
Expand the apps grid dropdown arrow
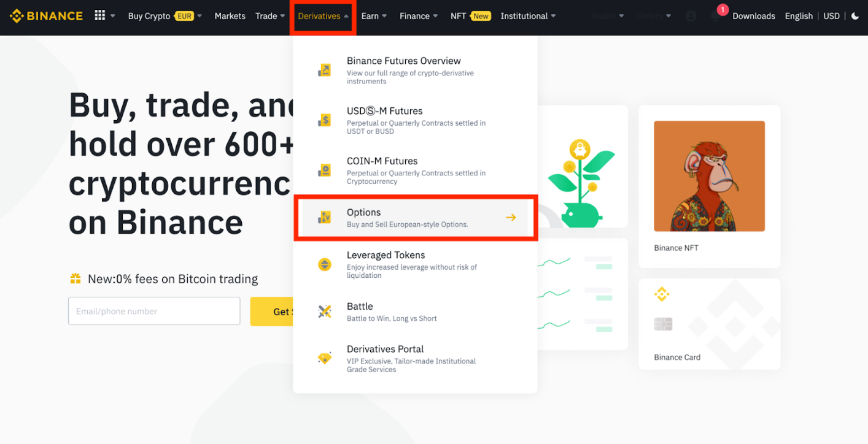click(112, 17)
